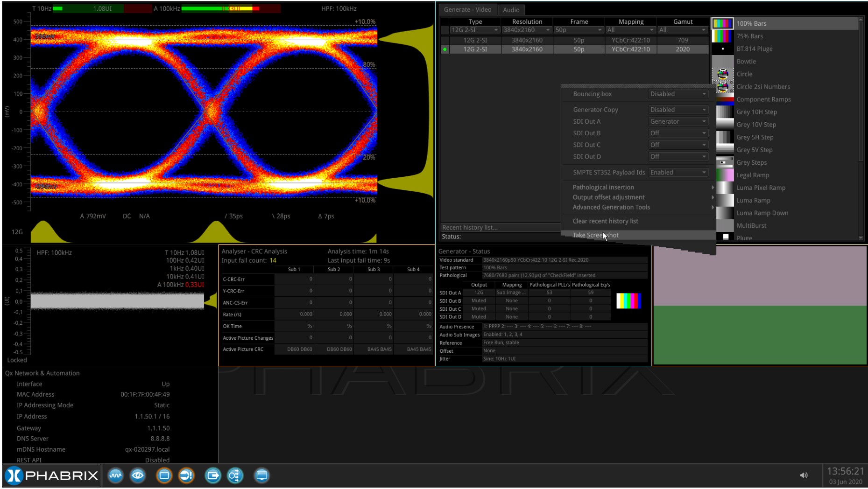The height and width of the screenshot is (489, 868).
Task: Click the IP Address value 1.1.50.1 / 16
Action: pyautogui.click(x=152, y=416)
